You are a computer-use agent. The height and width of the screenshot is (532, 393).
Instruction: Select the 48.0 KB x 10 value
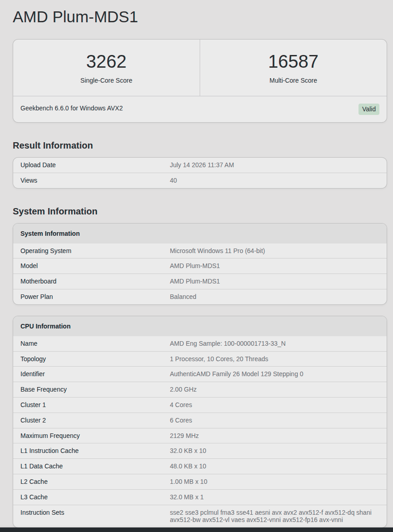click(x=188, y=466)
